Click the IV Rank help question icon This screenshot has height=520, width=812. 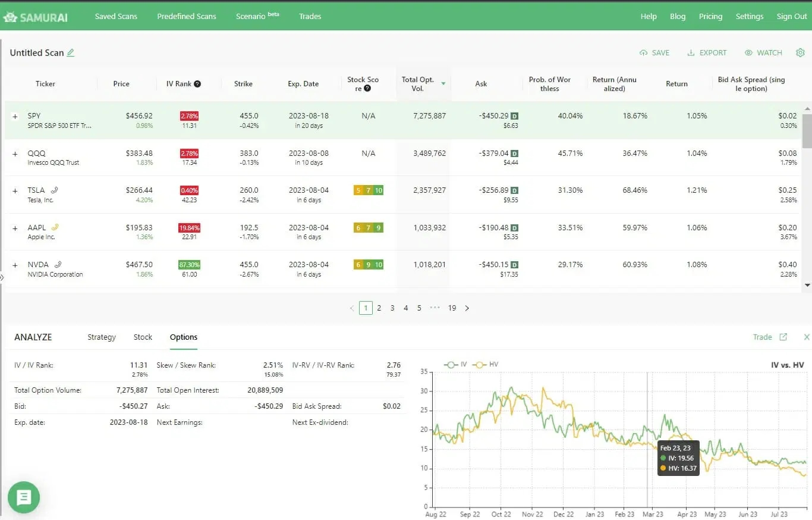[x=197, y=84]
